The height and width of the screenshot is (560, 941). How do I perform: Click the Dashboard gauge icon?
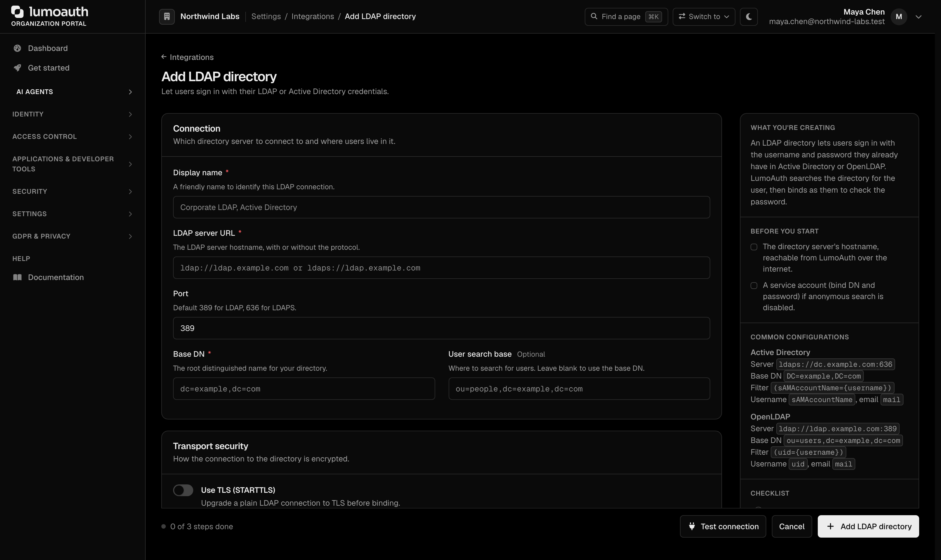tap(17, 48)
